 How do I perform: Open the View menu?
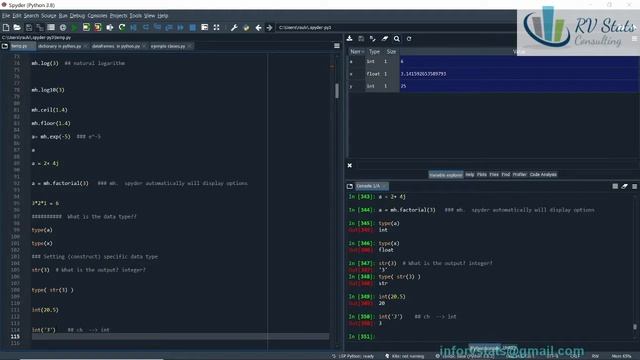click(149, 16)
